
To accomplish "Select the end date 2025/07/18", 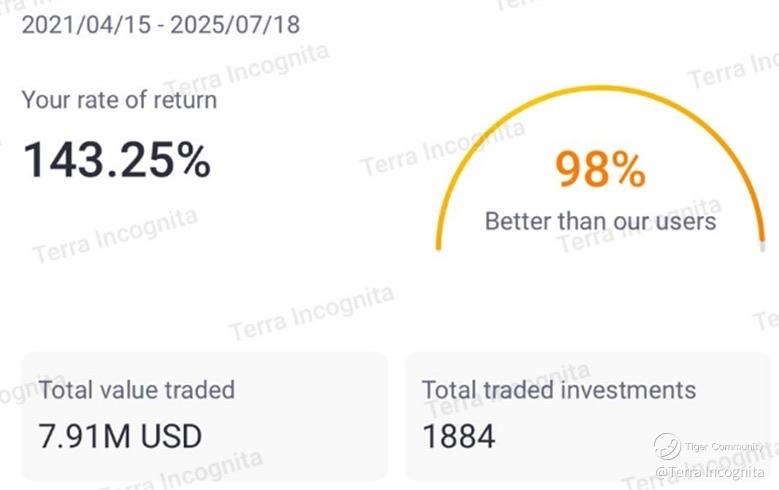I will (235, 24).
